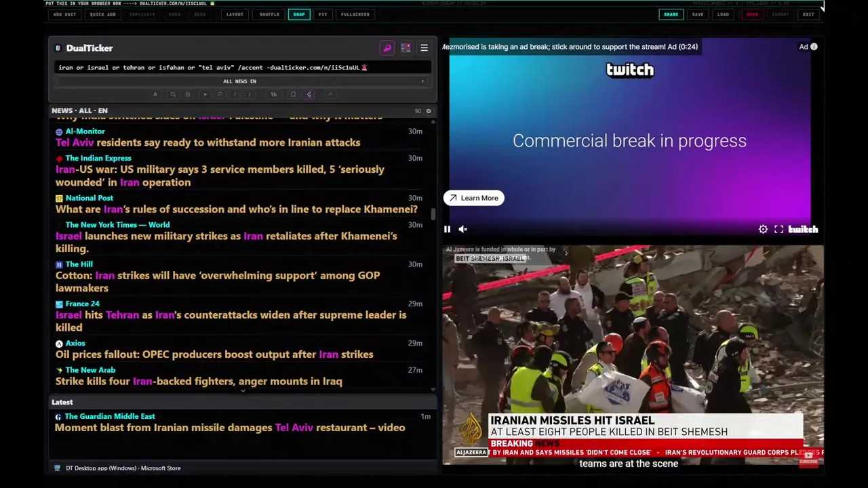Viewport: 868px width, 488px height.
Task: Click the QUICK ADD toolbar button
Action: [x=103, y=14]
